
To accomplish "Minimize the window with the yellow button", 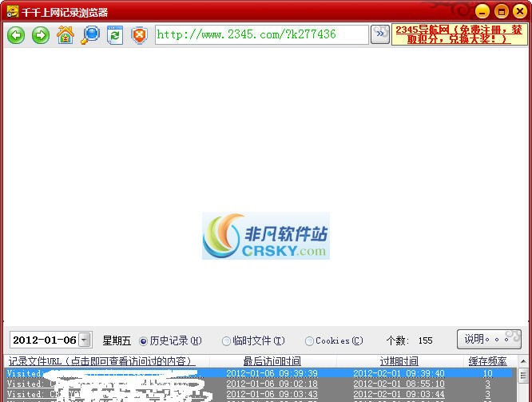I will tap(482, 11).
